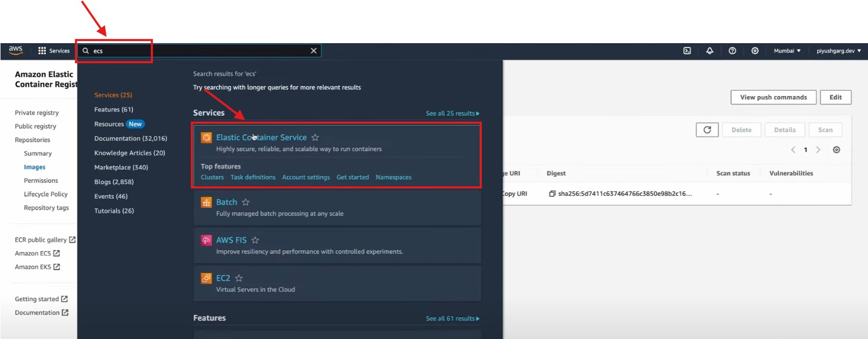
Task: Open the notifications bell icon
Action: pos(709,51)
